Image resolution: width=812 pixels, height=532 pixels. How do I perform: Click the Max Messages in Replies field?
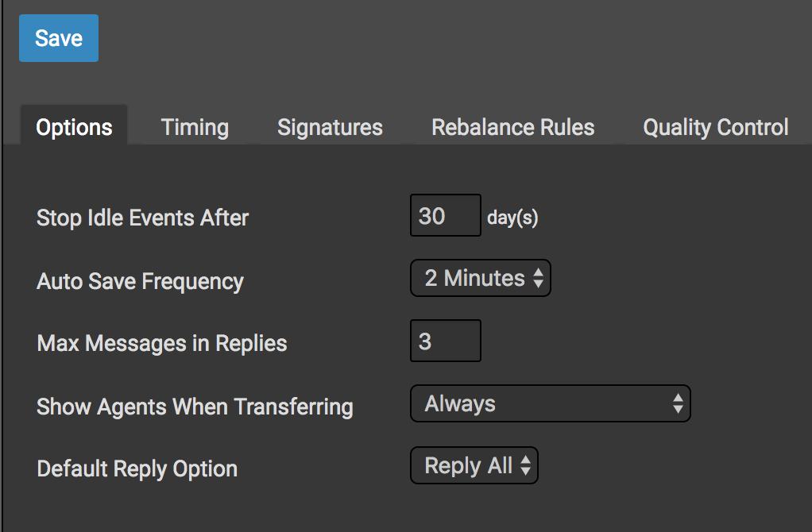445,341
